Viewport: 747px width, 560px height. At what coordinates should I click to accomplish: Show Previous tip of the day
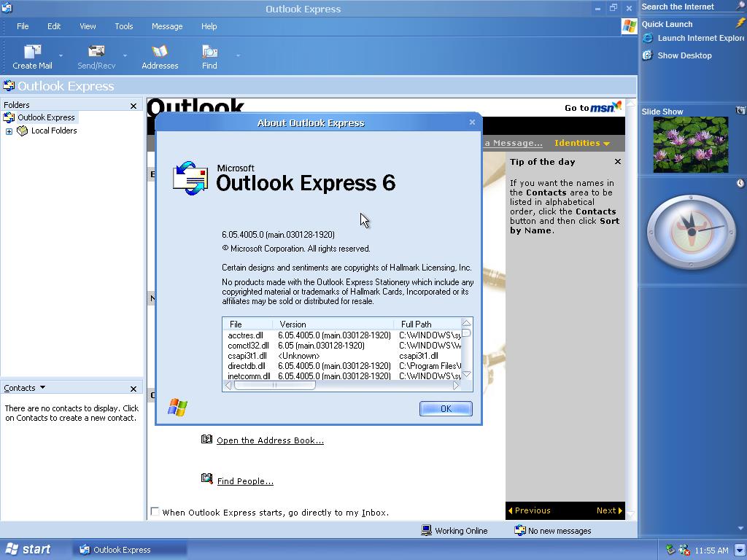[530, 510]
